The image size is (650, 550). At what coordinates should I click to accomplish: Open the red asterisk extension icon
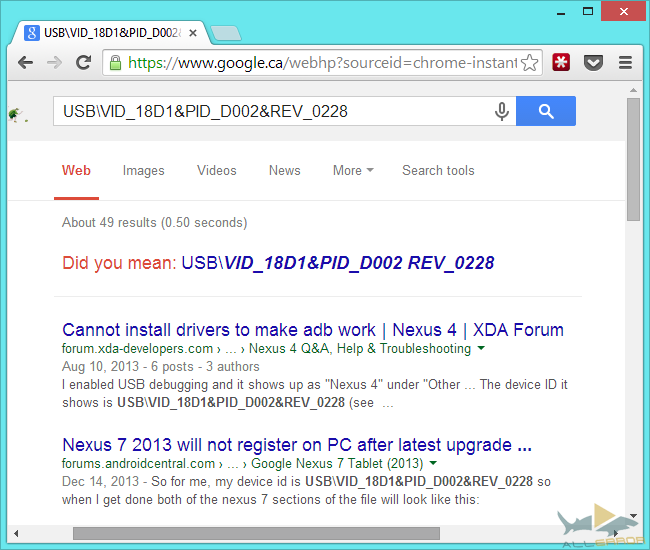pos(562,62)
